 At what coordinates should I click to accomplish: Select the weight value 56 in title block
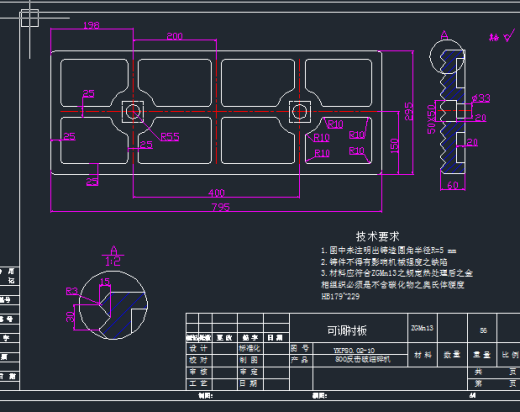pyautogui.click(x=483, y=331)
